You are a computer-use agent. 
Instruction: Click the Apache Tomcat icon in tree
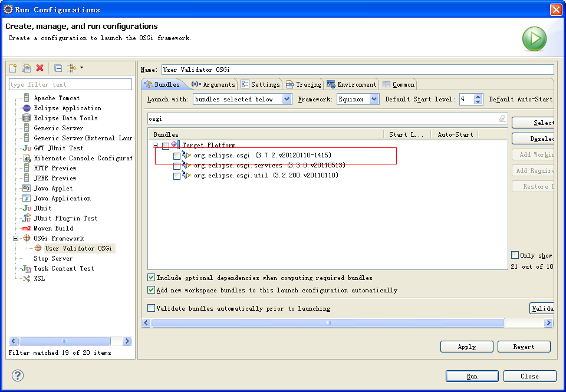[27, 98]
